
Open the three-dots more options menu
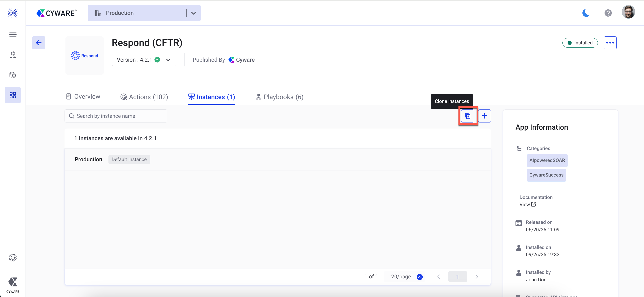click(610, 43)
